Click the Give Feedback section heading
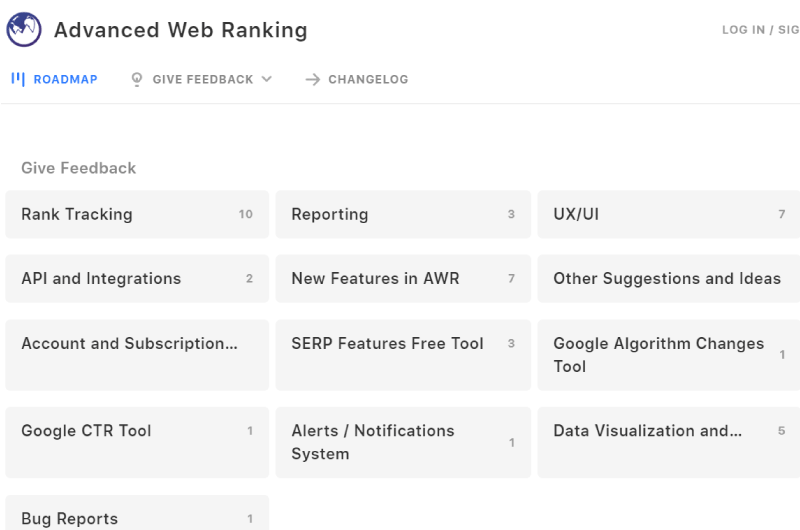Viewport: 800px width, 530px height. (x=79, y=168)
